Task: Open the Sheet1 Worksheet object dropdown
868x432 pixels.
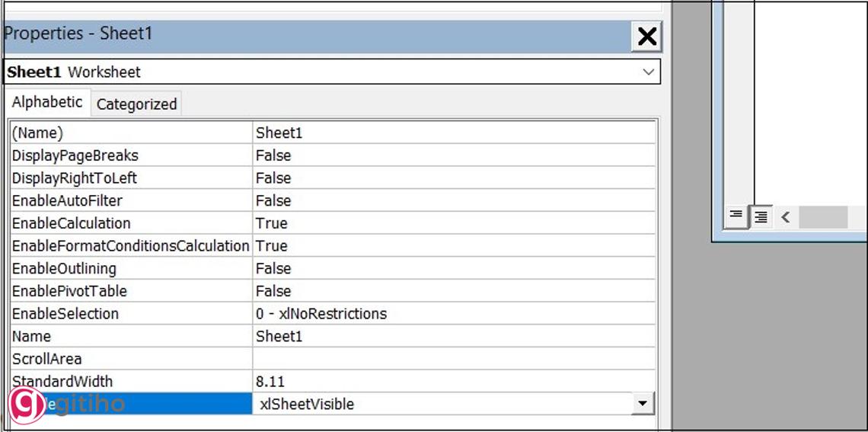Action: point(648,72)
